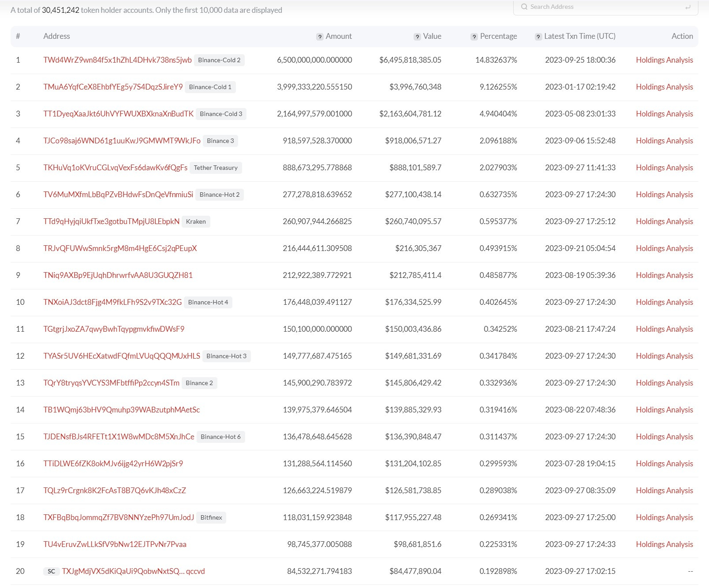
Task: Click the Binance-Hot 3 tag
Action: click(x=226, y=356)
